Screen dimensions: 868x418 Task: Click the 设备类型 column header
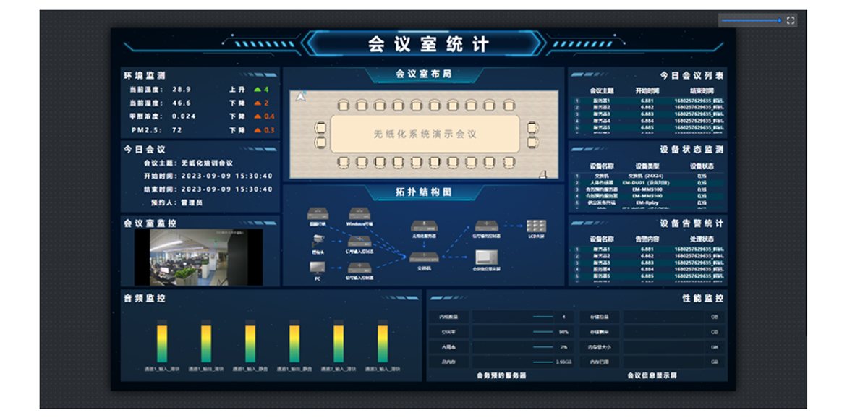point(647,166)
